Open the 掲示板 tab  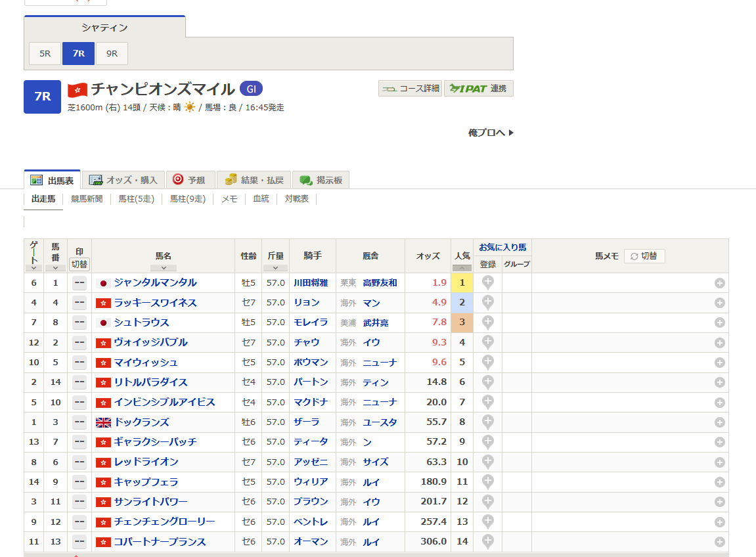pos(321,181)
